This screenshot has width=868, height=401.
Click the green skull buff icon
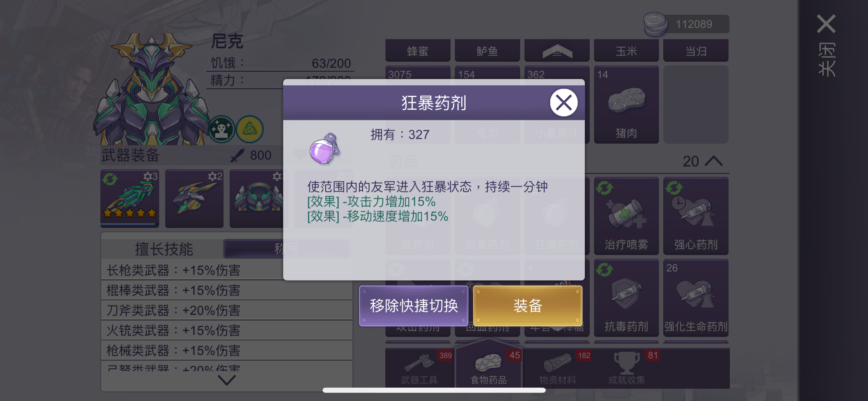(x=222, y=129)
